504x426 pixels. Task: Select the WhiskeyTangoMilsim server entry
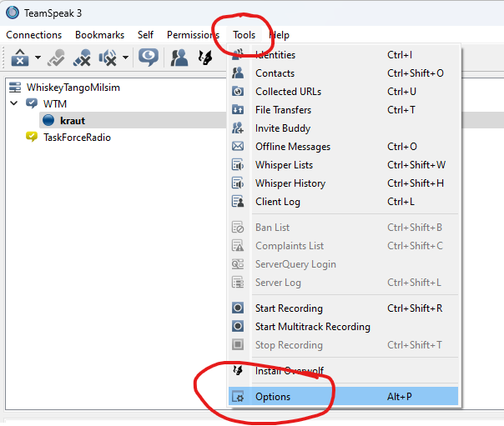[73, 88]
